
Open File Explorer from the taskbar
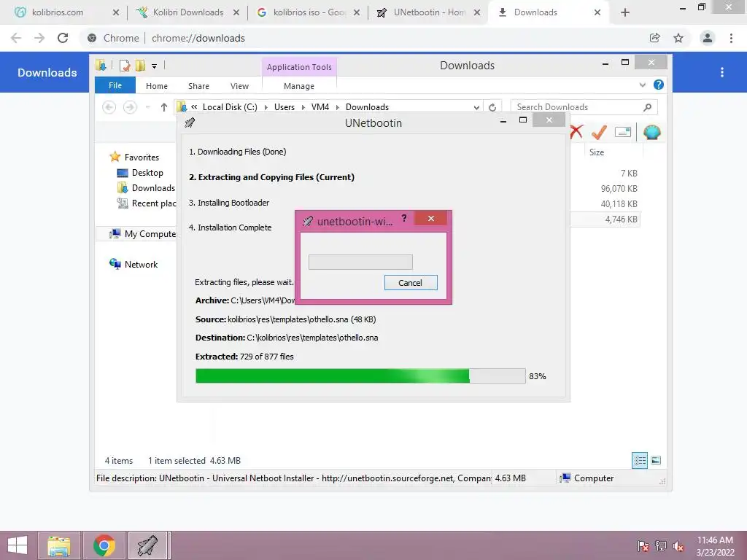tap(58, 545)
